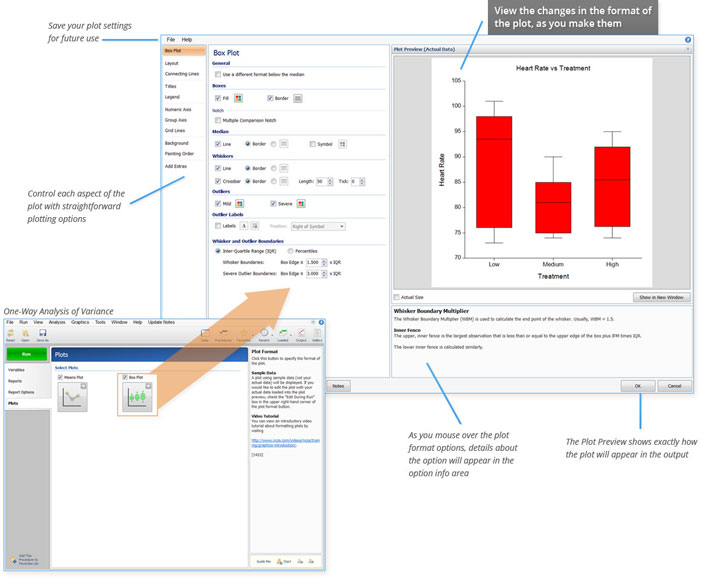
Task: Select Titles in the left sidebar
Action: (x=171, y=87)
